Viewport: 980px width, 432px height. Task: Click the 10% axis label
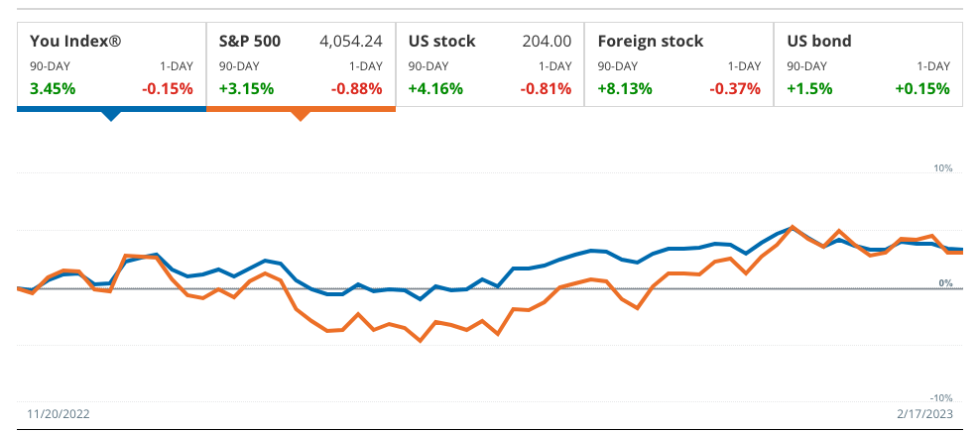(x=942, y=168)
